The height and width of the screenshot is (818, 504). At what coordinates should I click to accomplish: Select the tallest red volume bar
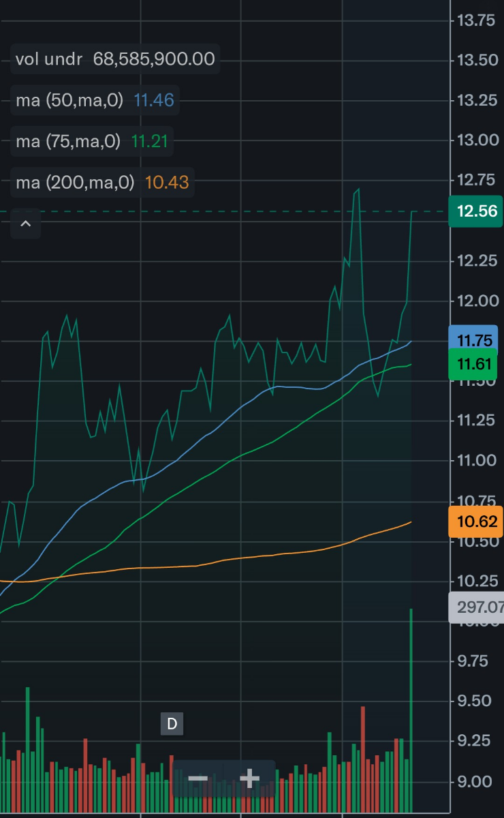click(x=363, y=757)
